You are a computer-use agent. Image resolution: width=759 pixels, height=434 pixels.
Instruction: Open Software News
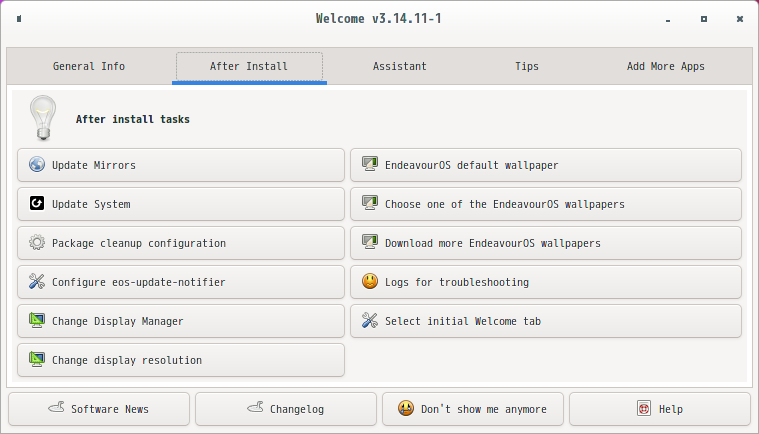click(x=99, y=409)
